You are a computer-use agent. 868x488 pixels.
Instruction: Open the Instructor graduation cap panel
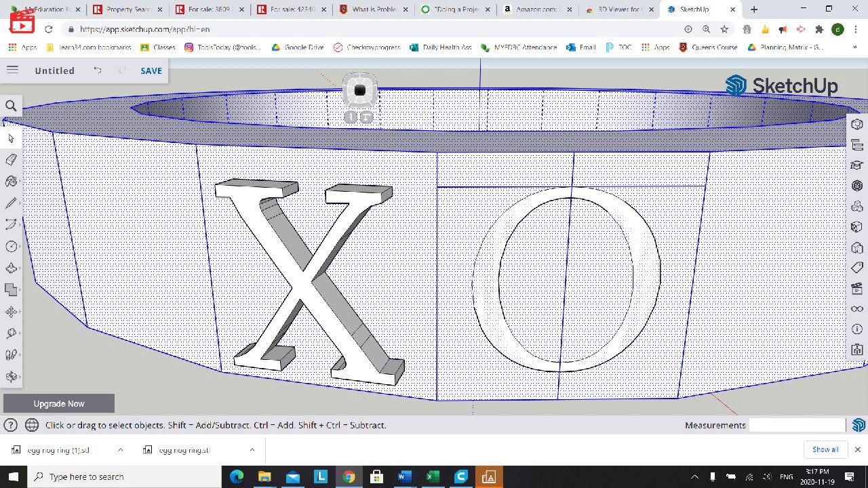pyautogui.click(x=857, y=165)
